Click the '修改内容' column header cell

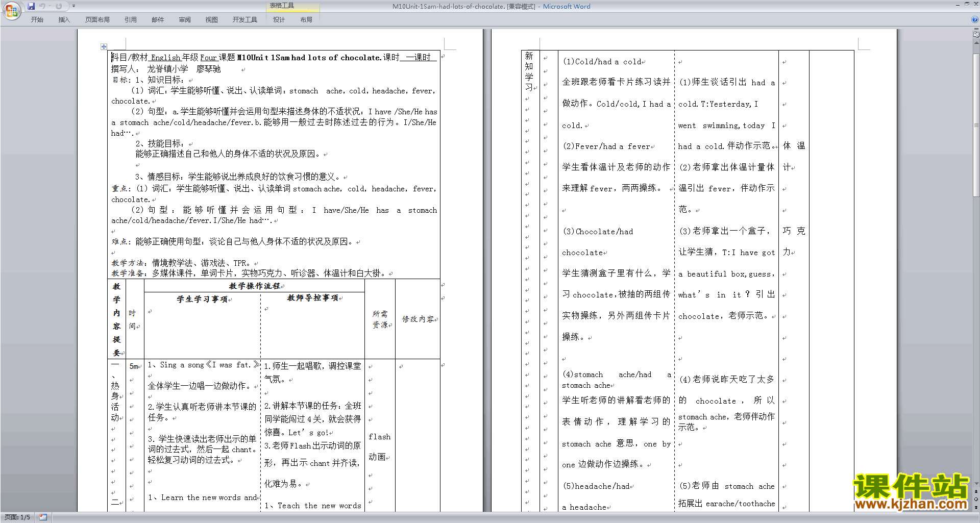point(419,319)
